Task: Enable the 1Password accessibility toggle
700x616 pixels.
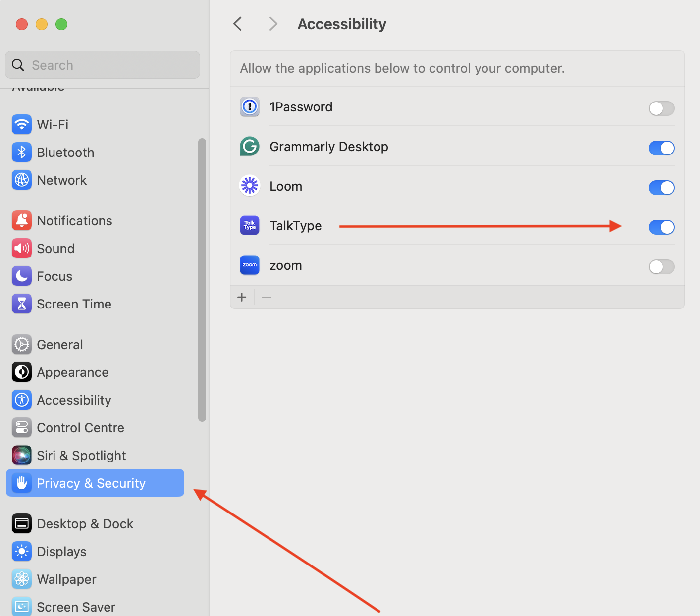Action: pos(662,108)
